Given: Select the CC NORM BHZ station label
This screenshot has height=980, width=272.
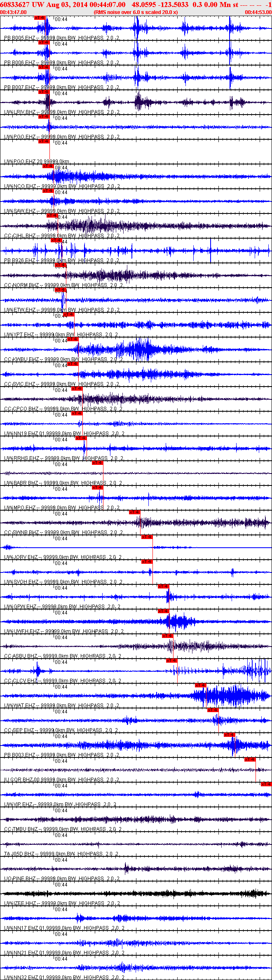Looking at the screenshot, I should [63, 285].
